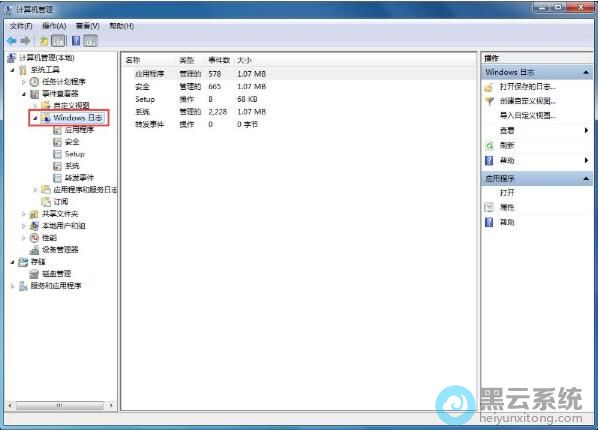Click 属性 in the 操作 pane
The image size is (598, 430).
click(x=507, y=208)
